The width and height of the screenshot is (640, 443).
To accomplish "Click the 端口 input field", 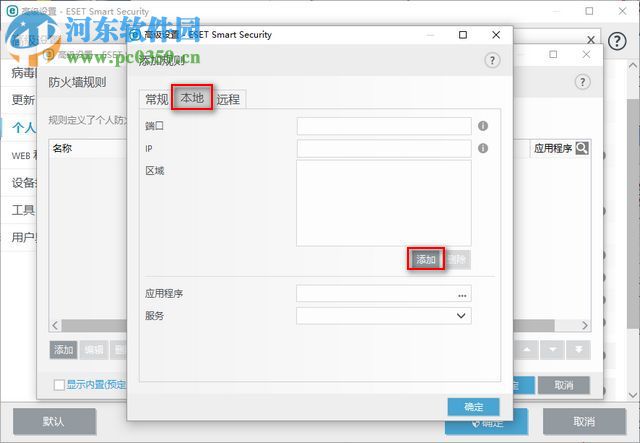I will (x=383, y=126).
